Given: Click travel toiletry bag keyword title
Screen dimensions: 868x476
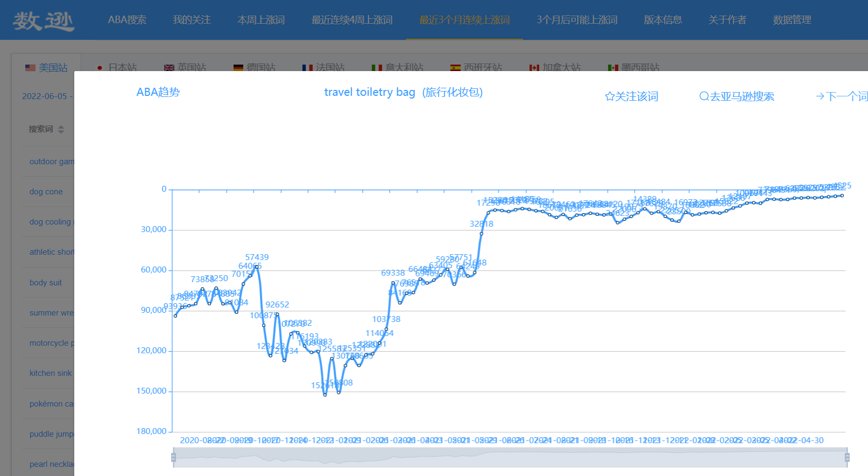Looking at the screenshot, I should tap(404, 92).
